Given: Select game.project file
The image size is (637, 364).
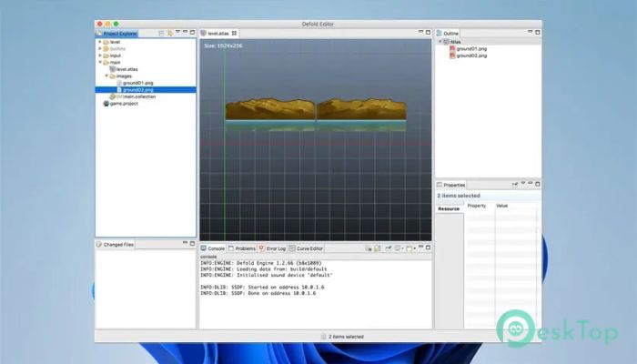Looking at the screenshot, I should pos(124,104).
